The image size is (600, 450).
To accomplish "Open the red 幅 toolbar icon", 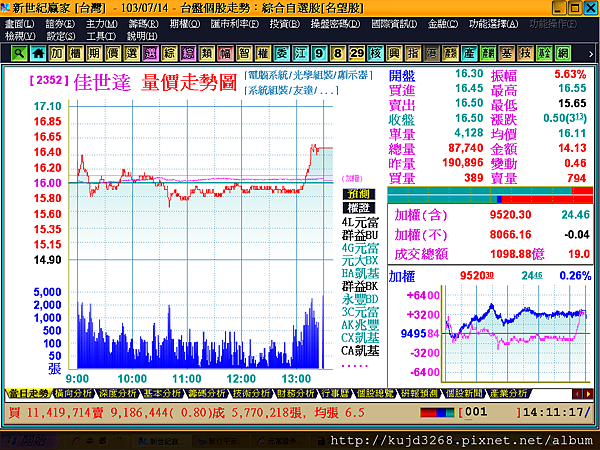I will 225,53.
